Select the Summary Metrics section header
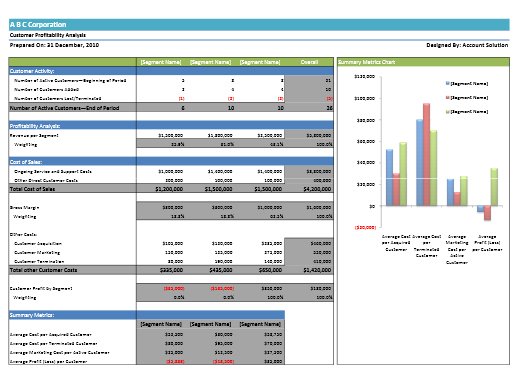 pos(32,315)
